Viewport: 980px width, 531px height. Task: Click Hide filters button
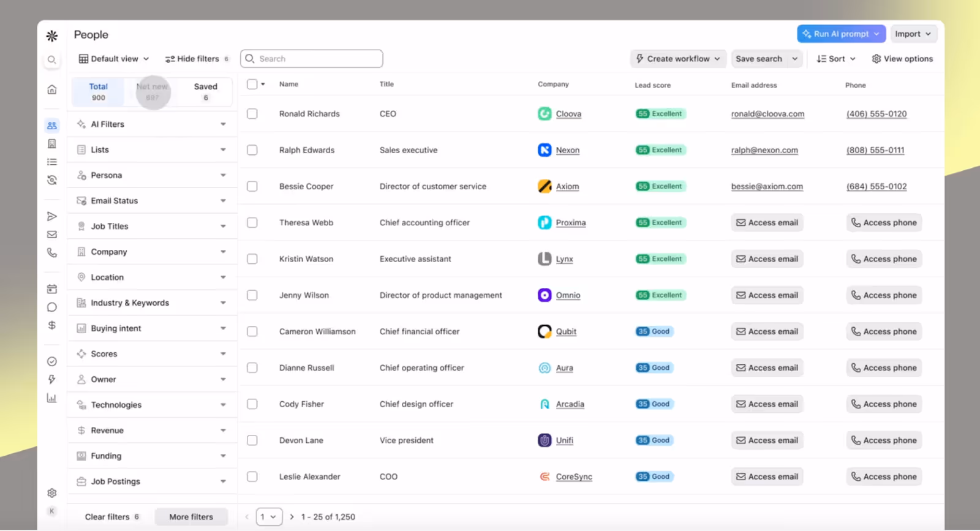tap(197, 59)
